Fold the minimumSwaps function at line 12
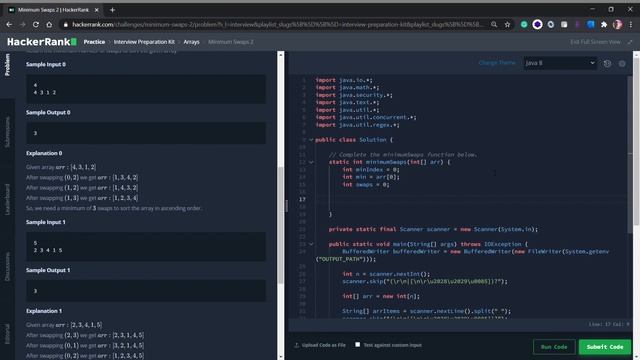Image resolution: width=640 pixels, height=360 pixels. click(311, 162)
